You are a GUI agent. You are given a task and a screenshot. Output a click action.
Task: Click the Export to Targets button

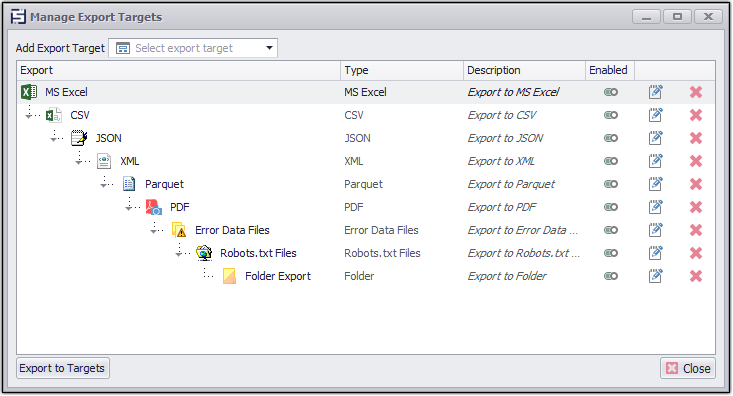63,368
